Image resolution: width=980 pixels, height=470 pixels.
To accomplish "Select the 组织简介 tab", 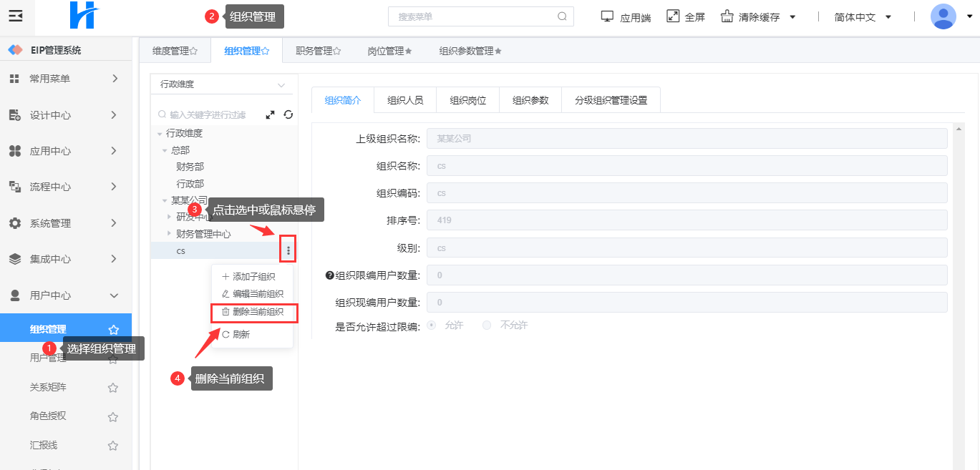I will [343, 100].
